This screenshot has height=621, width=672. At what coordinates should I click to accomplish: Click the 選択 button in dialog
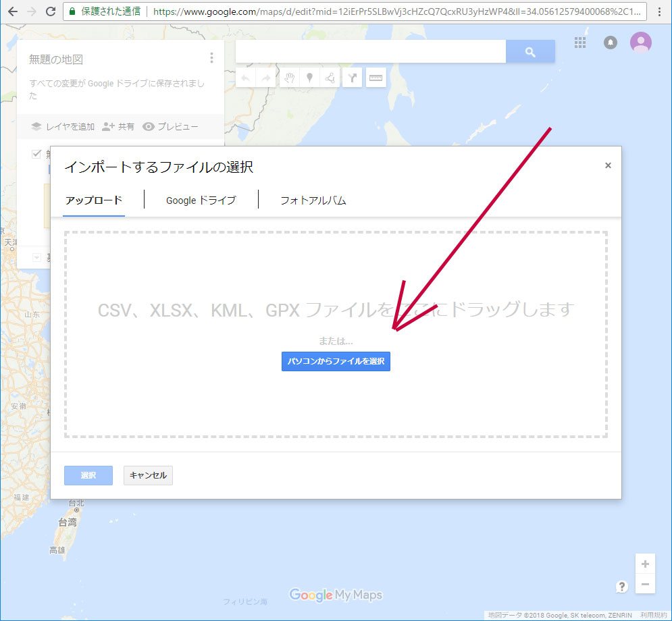coord(88,475)
